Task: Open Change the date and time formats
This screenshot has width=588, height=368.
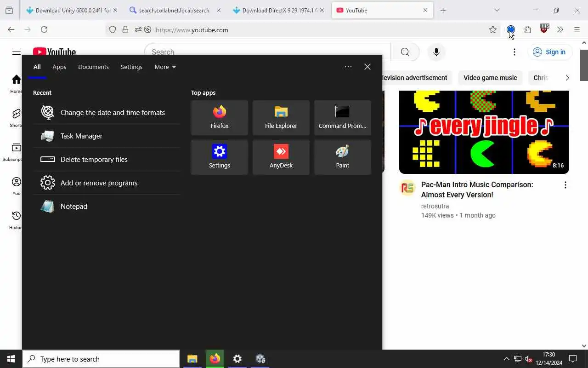Action: tap(107, 112)
